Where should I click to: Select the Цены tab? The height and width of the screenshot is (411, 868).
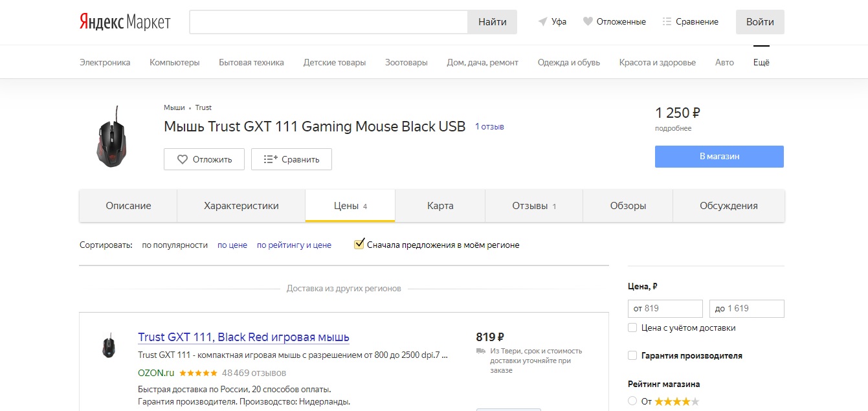click(x=350, y=206)
